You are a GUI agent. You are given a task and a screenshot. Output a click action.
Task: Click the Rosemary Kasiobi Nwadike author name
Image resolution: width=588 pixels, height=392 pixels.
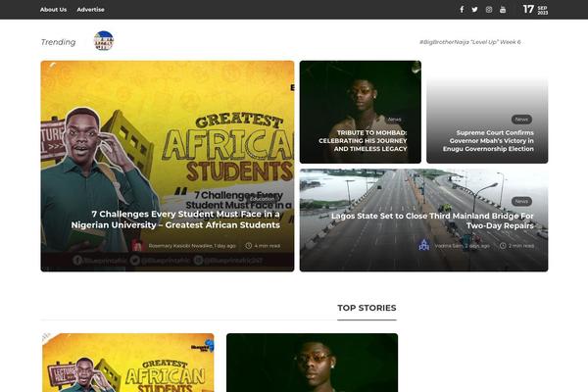(180, 246)
